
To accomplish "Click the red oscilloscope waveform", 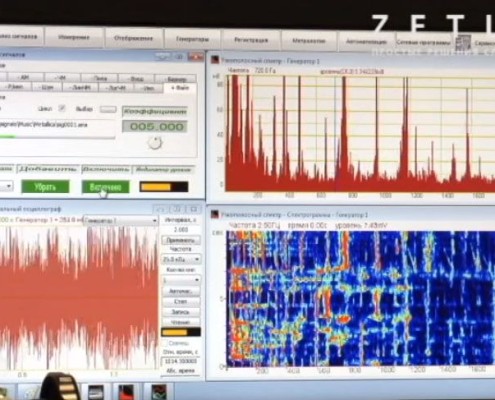I will (x=79, y=298).
